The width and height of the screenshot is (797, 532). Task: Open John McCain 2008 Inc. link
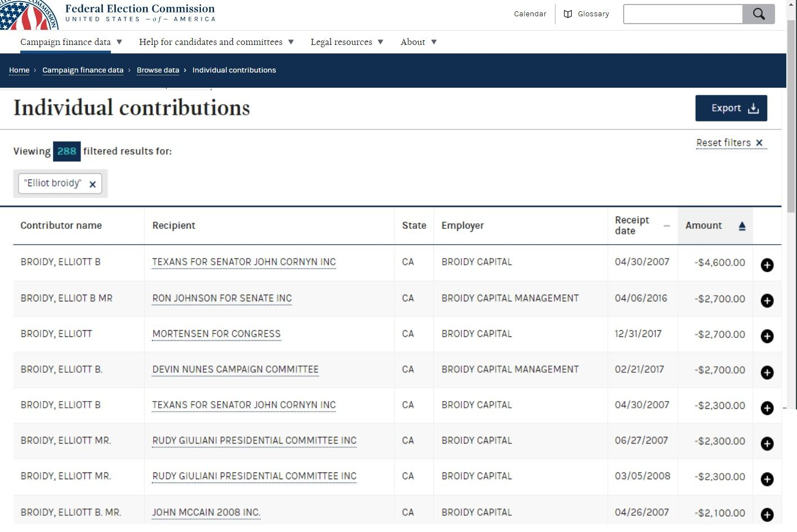206,512
